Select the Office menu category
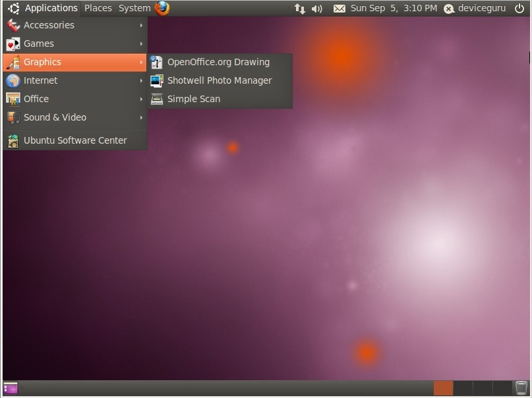The height and width of the screenshot is (398, 532). point(75,99)
